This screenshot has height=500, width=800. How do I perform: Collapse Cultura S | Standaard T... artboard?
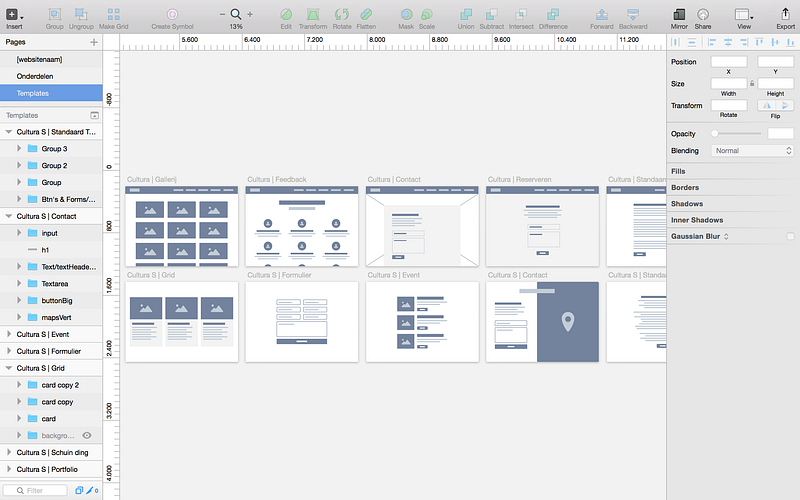click(9, 132)
